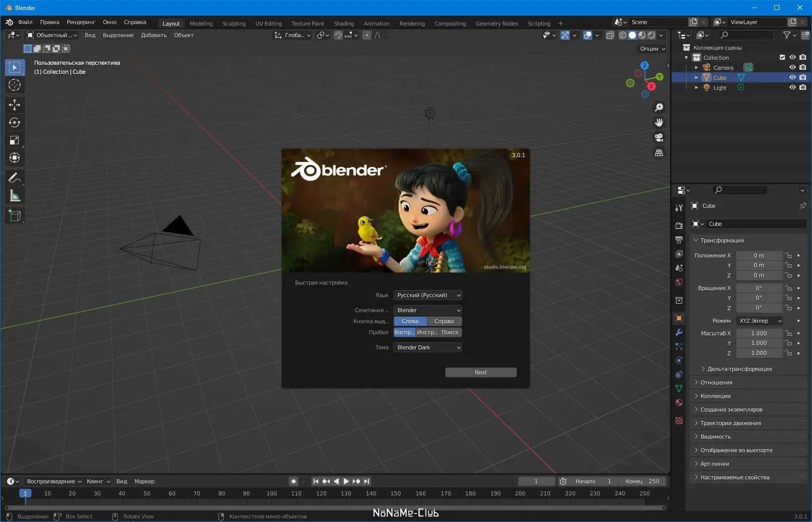Activate the Move tool
Screen dimensions: 812x522
(x=15, y=105)
